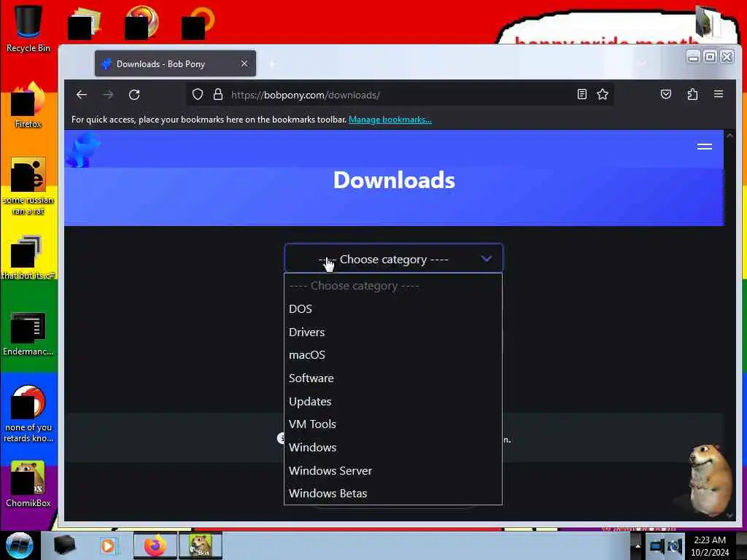Show hidden system tray icons arrow
Viewport: 747px width, 560px height.
[637, 545]
